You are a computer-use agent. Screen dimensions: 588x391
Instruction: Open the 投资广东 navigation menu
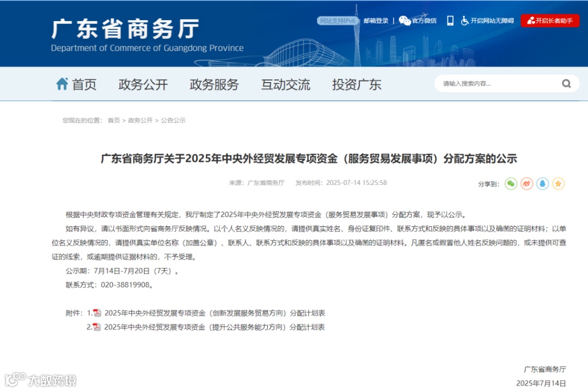click(x=357, y=84)
